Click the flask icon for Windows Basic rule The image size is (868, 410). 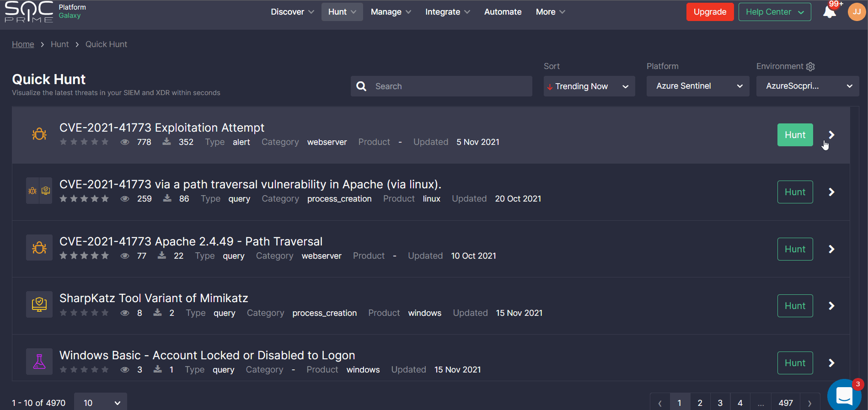39,362
